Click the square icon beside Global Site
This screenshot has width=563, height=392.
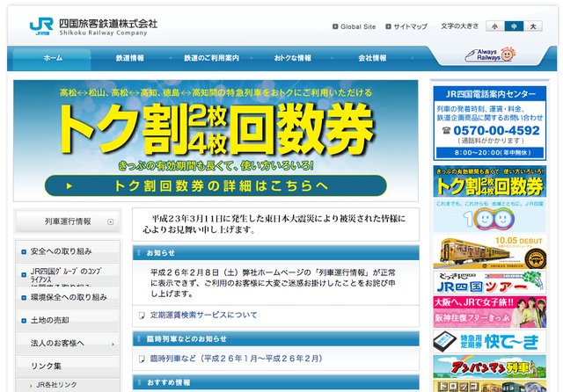coord(335,26)
